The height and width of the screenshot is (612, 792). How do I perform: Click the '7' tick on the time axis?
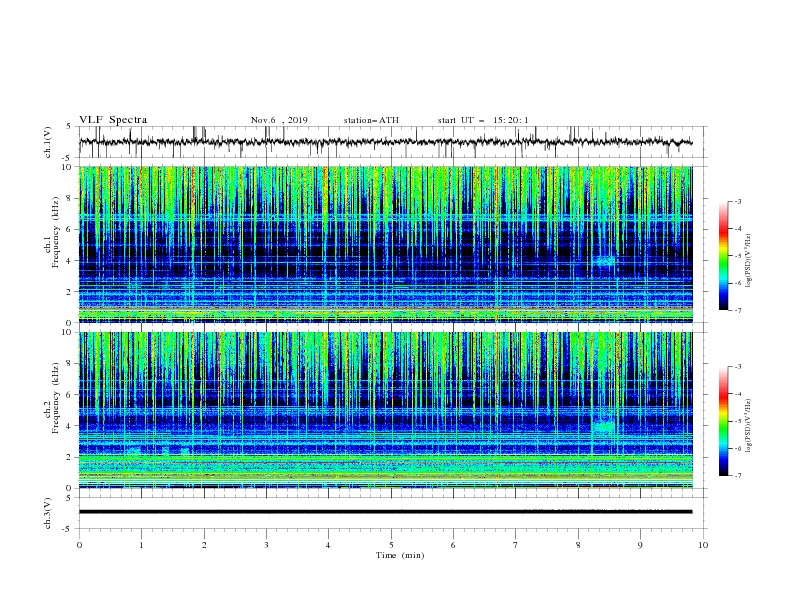tap(516, 545)
